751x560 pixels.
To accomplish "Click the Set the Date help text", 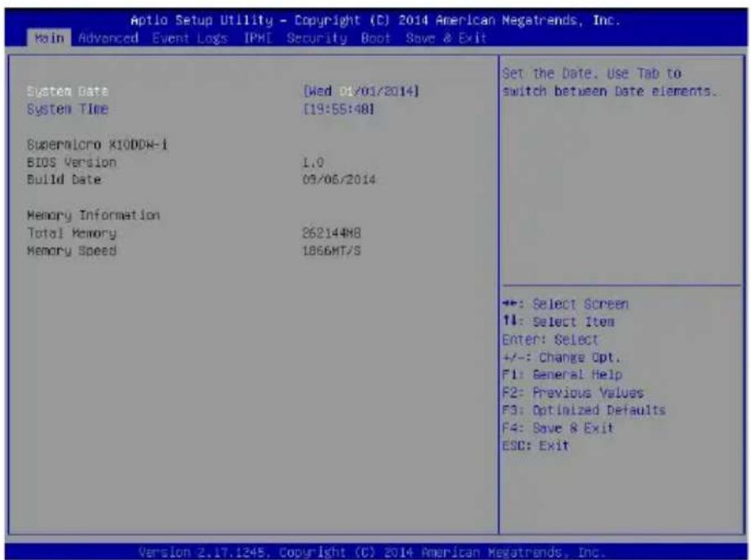I will point(609,82).
